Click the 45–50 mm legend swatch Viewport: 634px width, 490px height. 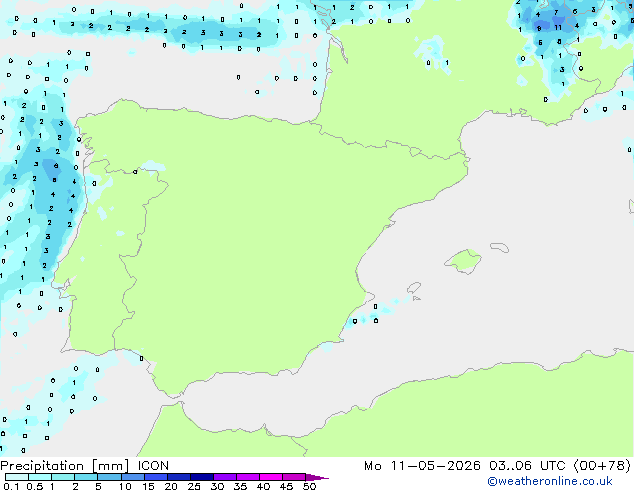coord(294,477)
